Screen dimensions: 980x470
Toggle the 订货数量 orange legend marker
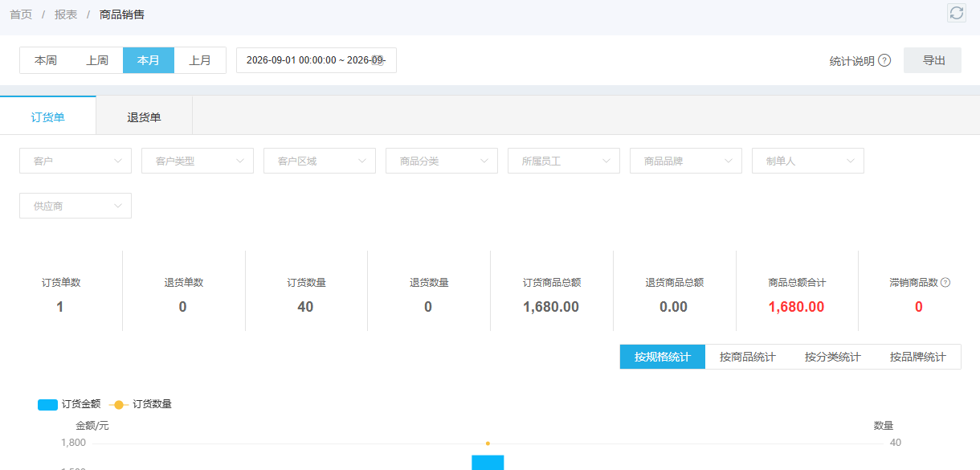click(x=119, y=404)
